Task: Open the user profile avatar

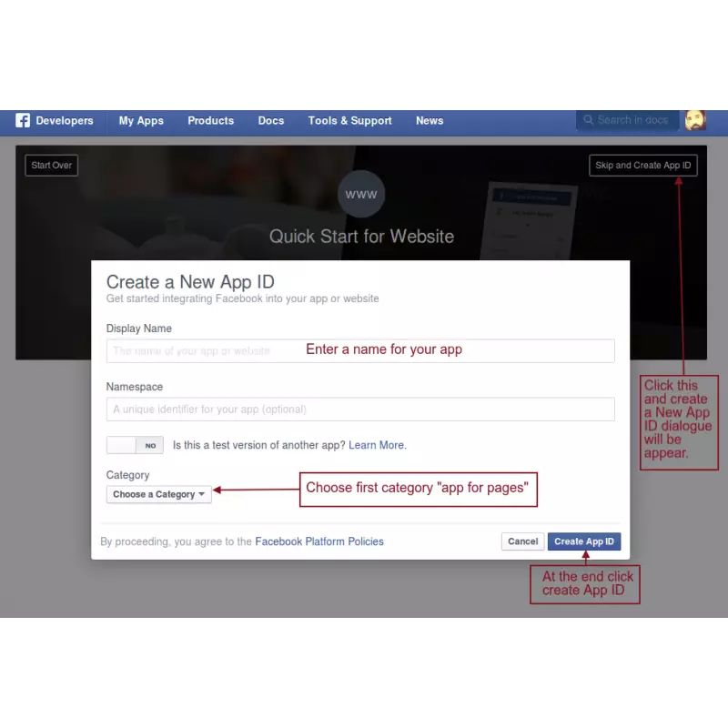Action: pos(695,121)
